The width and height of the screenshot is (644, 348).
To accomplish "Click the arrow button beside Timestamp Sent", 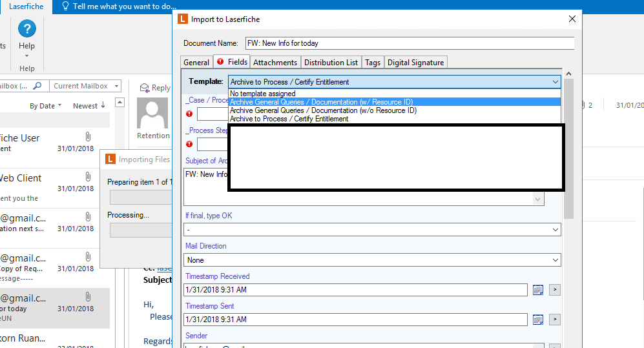I will pyautogui.click(x=555, y=320).
